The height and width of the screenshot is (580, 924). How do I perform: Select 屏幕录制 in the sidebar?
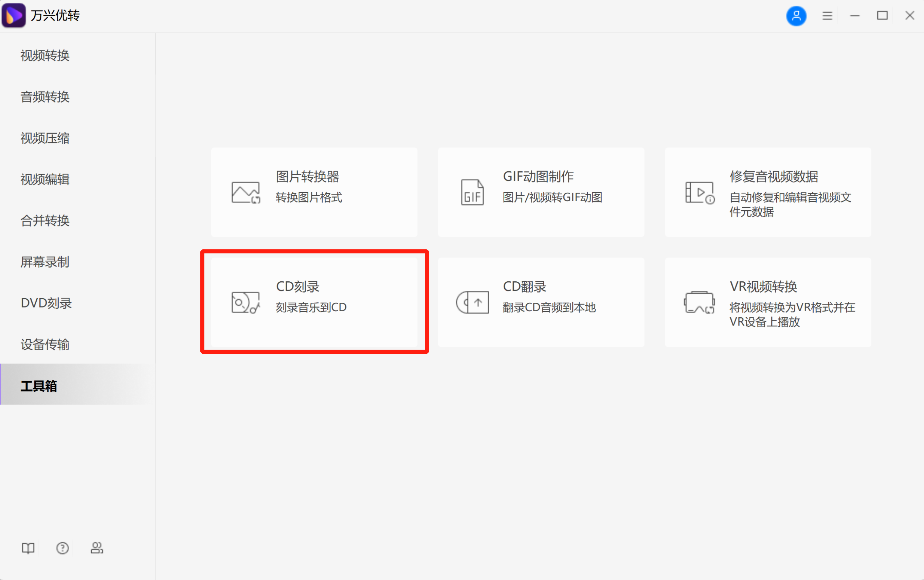point(45,262)
